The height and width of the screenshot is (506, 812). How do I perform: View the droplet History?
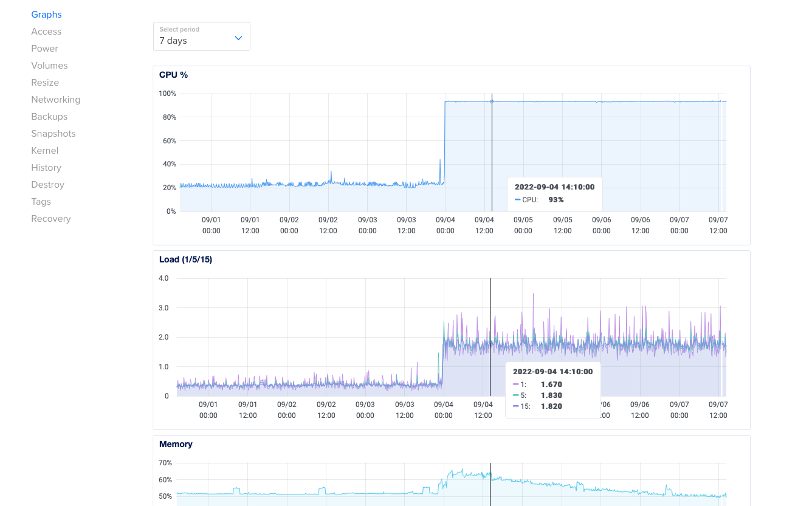[x=46, y=167]
